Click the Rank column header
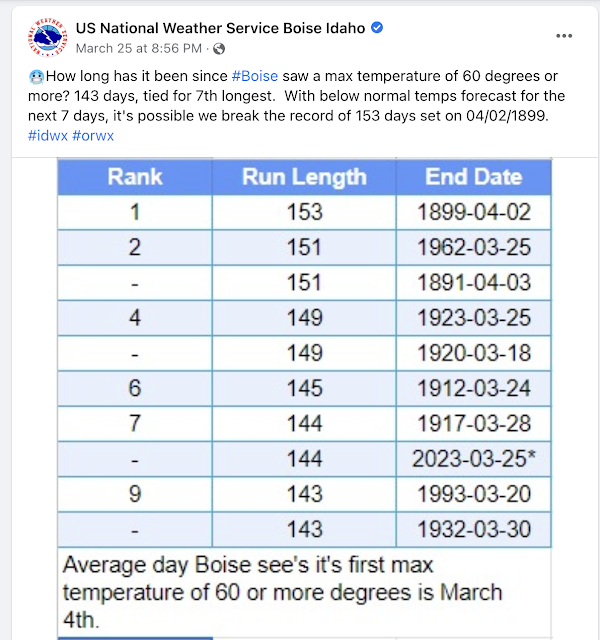 coord(135,177)
